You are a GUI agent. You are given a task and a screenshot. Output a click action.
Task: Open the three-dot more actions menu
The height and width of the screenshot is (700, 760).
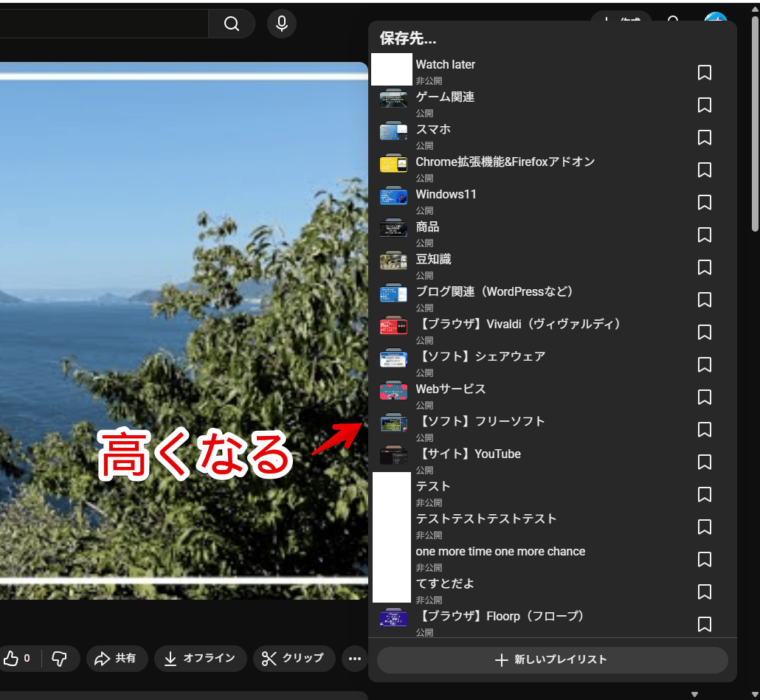(355, 658)
